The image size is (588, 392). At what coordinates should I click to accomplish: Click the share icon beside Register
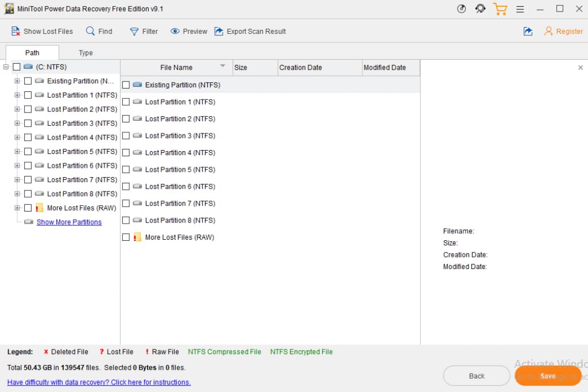pos(528,31)
